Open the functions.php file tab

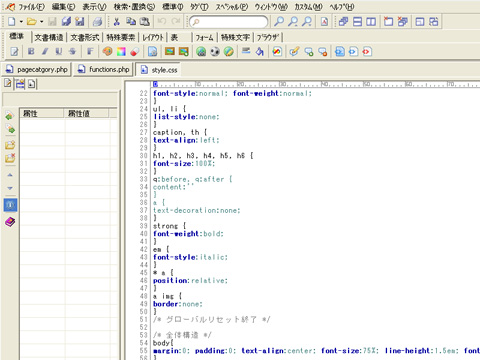tap(104, 69)
